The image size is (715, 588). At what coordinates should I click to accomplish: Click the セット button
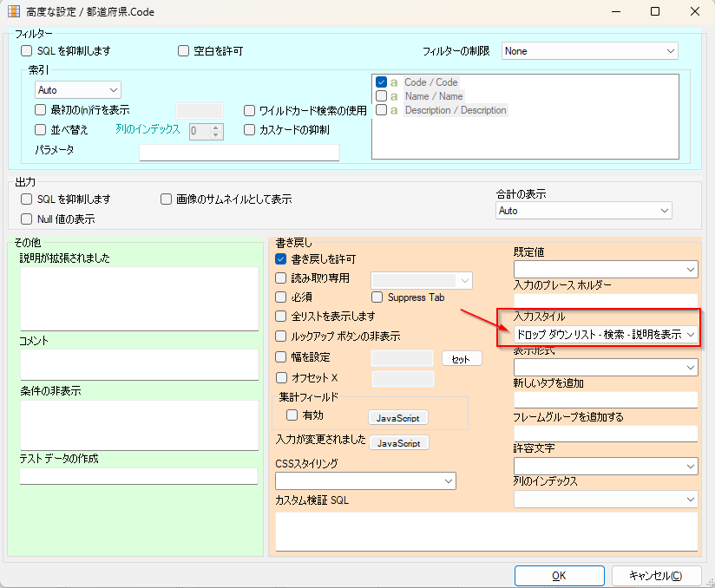coord(462,359)
